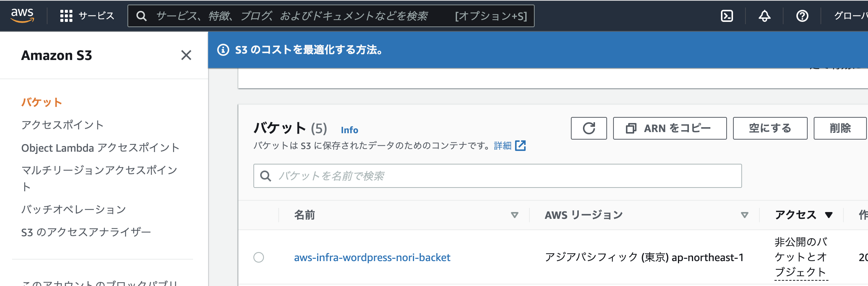The width and height of the screenshot is (868, 286).
Task: Click the info icon in blue banner
Action: click(x=223, y=50)
